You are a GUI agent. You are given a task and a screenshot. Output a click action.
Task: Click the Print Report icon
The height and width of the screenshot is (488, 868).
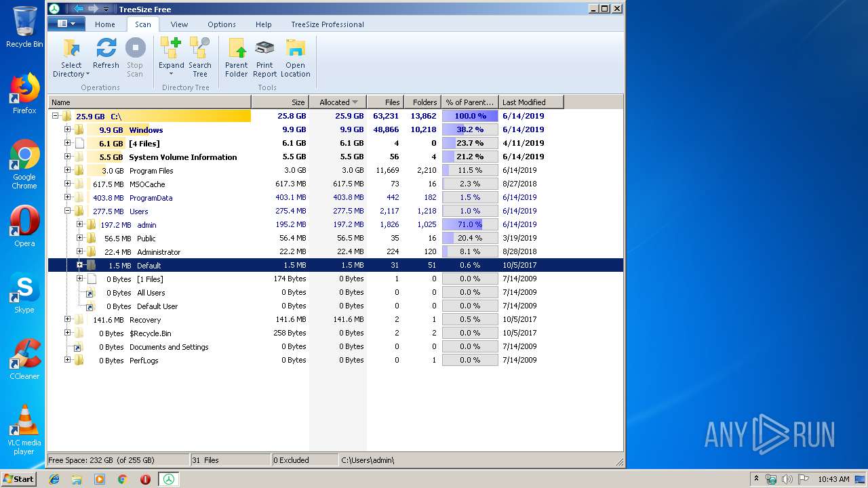point(264,48)
